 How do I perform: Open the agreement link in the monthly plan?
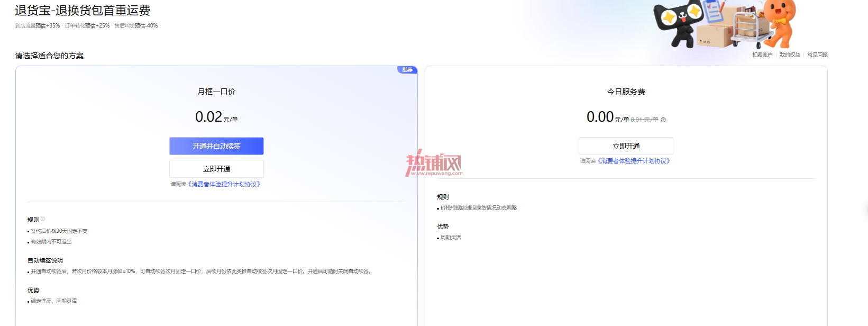(224, 184)
